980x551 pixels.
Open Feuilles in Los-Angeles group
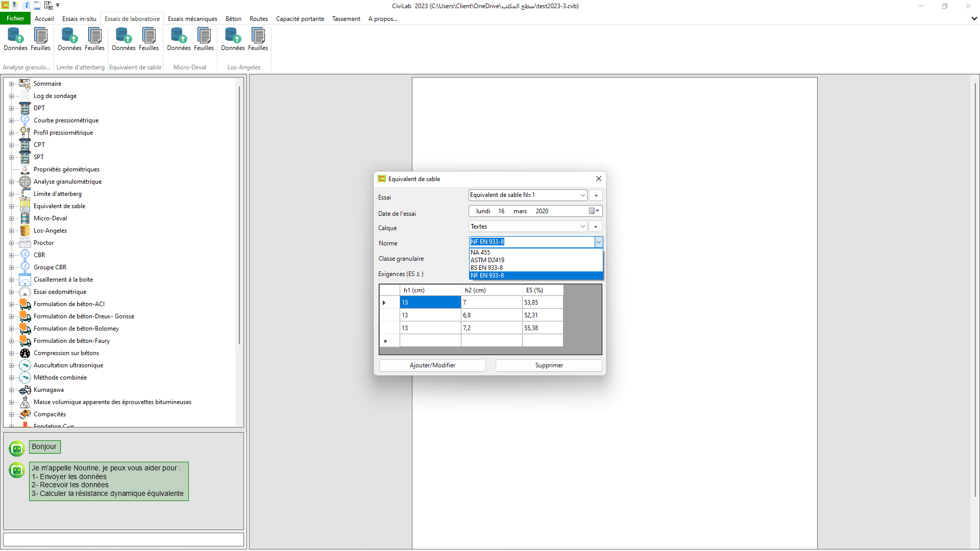point(258,39)
